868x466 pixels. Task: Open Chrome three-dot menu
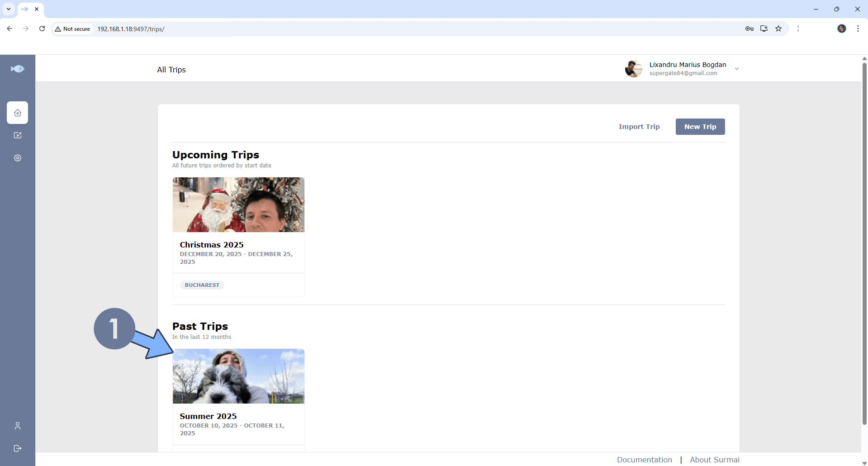[x=858, y=29]
